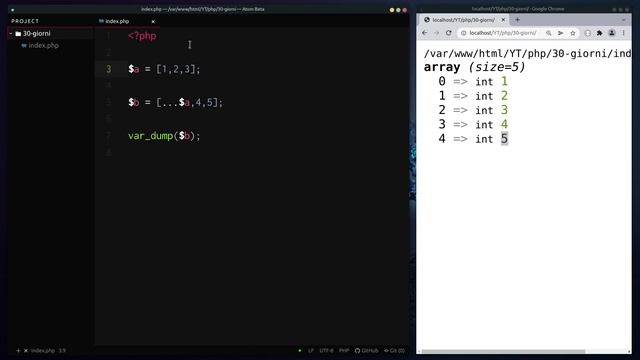
Task: Click Chrome's forward navigation arrow
Action: 436,33
